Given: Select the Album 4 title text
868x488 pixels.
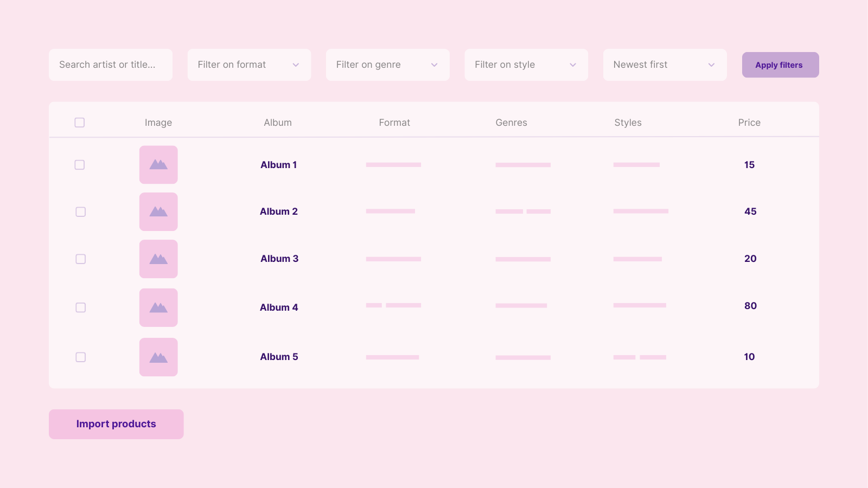Looking at the screenshot, I should (x=279, y=307).
